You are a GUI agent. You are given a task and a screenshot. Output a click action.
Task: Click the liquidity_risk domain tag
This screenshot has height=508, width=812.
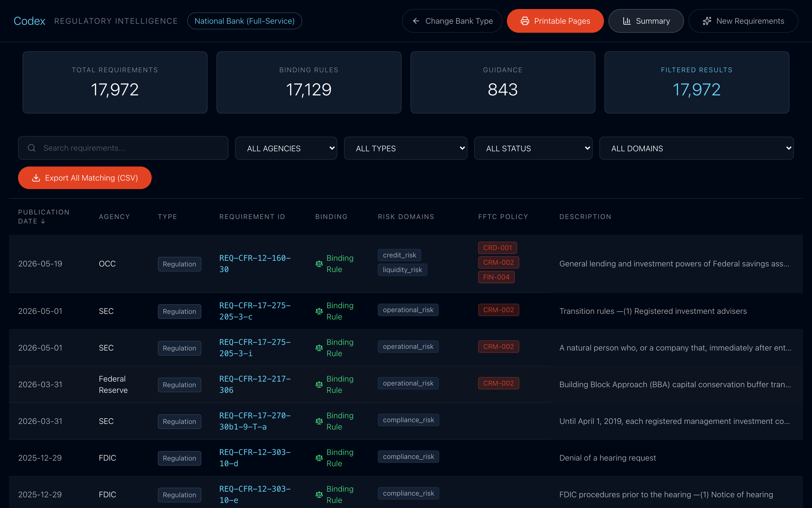pyautogui.click(x=402, y=270)
